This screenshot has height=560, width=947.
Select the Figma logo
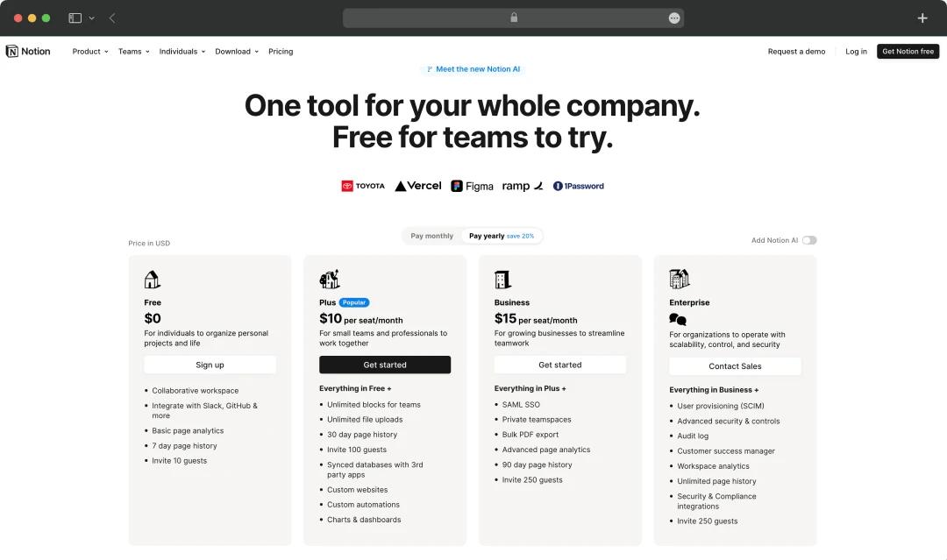tap(472, 185)
